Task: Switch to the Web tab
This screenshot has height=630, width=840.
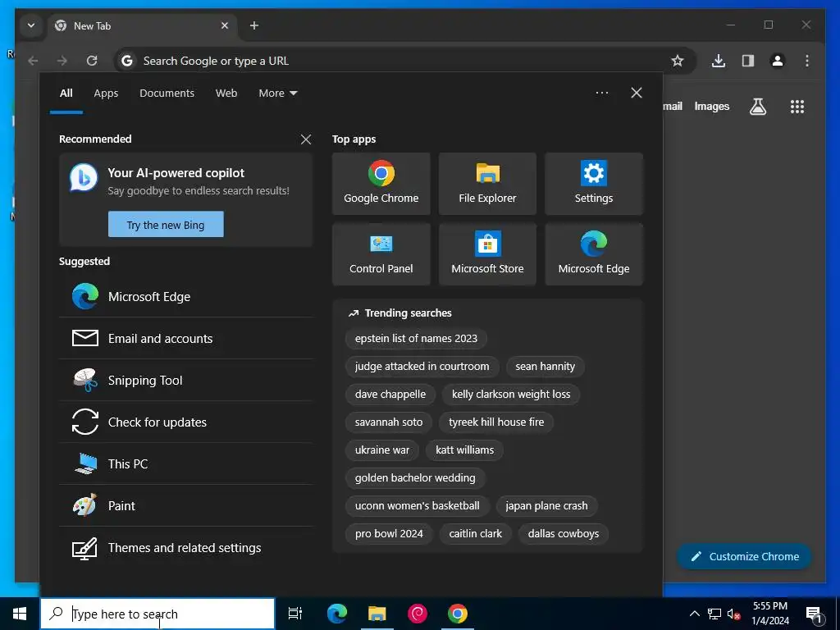Action: tap(226, 94)
